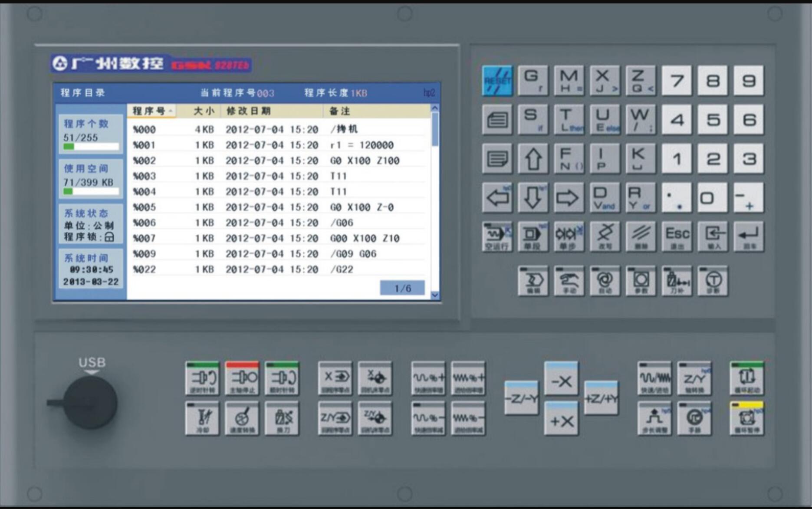Select the 编辑 edit mode key

[x=533, y=281]
